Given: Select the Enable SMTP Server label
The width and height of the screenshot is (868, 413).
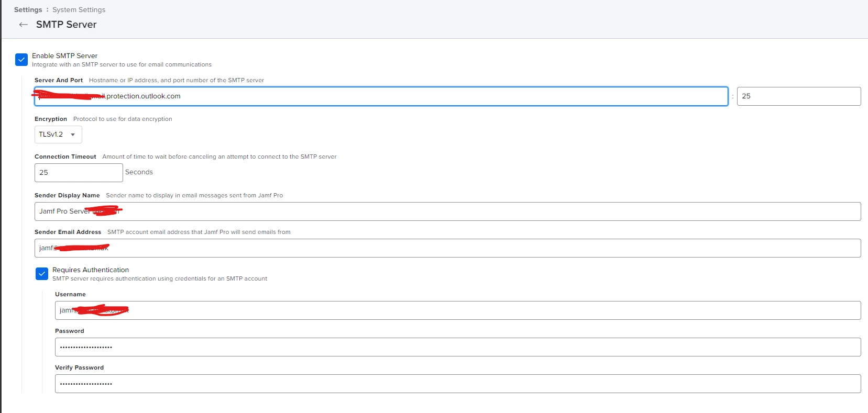Looking at the screenshot, I should [64, 55].
